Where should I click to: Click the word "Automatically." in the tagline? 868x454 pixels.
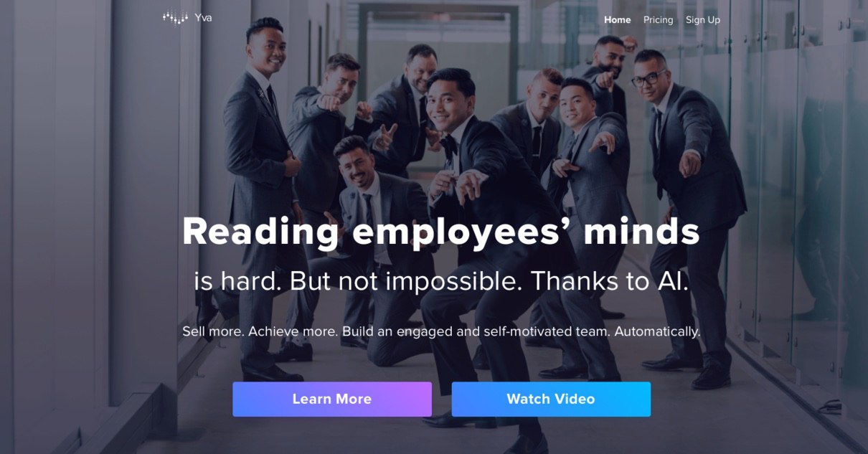click(x=657, y=332)
